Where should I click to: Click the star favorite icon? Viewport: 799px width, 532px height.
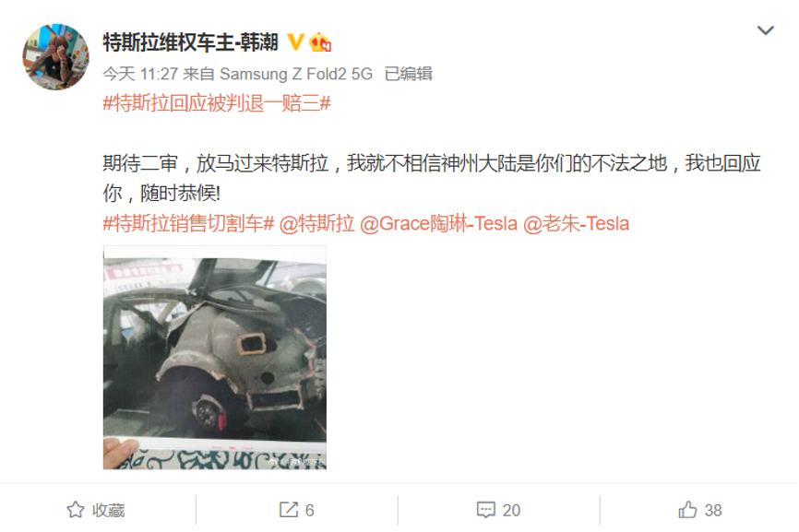pos(76,510)
